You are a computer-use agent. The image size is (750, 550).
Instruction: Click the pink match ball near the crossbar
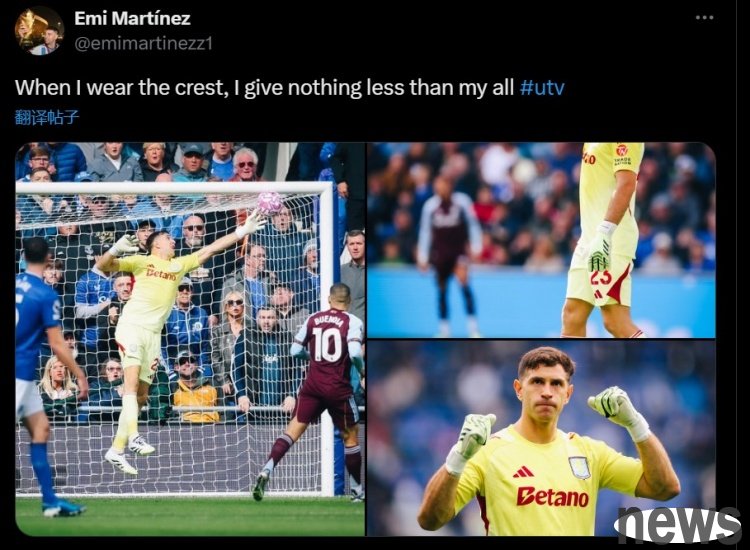(270, 202)
